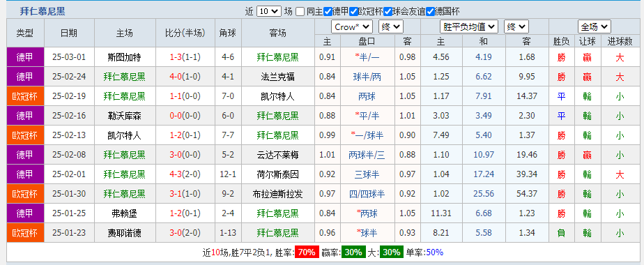Screen dimensions: 644x265
Task: Click the 平 result in 勒沃库森 row
Action: [562, 116]
